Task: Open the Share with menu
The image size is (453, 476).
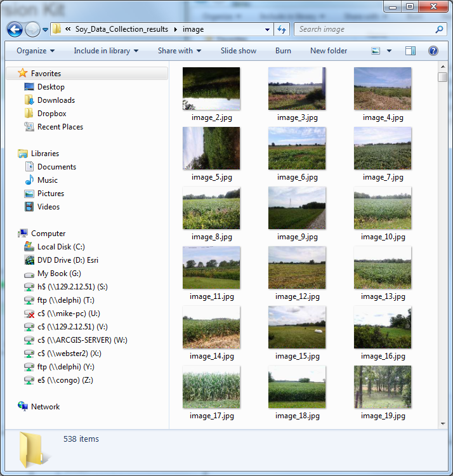Action: (x=180, y=51)
